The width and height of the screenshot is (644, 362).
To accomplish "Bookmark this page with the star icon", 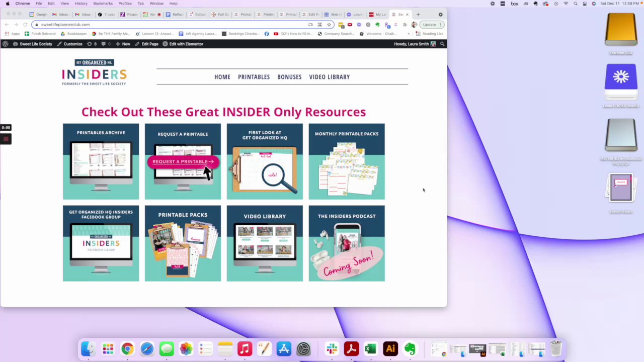I will click(329, 24).
